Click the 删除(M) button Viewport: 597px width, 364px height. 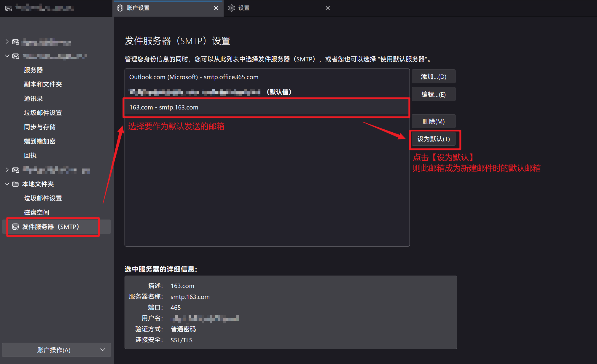[433, 122]
